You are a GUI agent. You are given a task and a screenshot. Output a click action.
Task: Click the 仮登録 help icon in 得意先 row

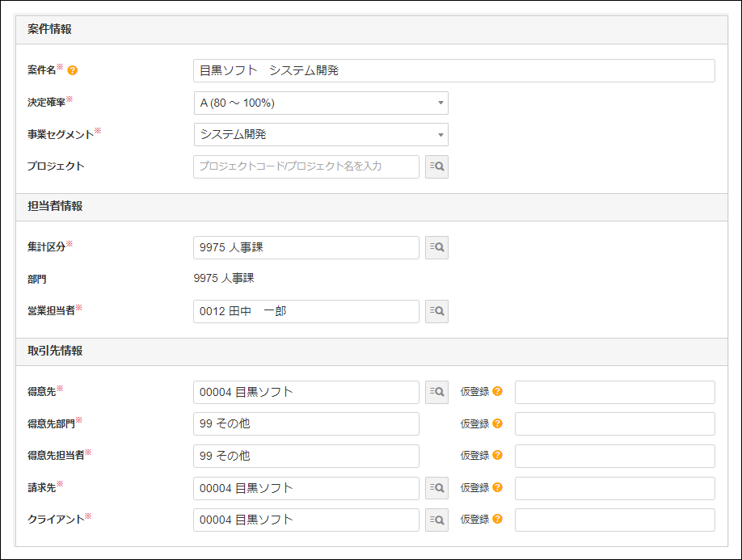pos(498,392)
